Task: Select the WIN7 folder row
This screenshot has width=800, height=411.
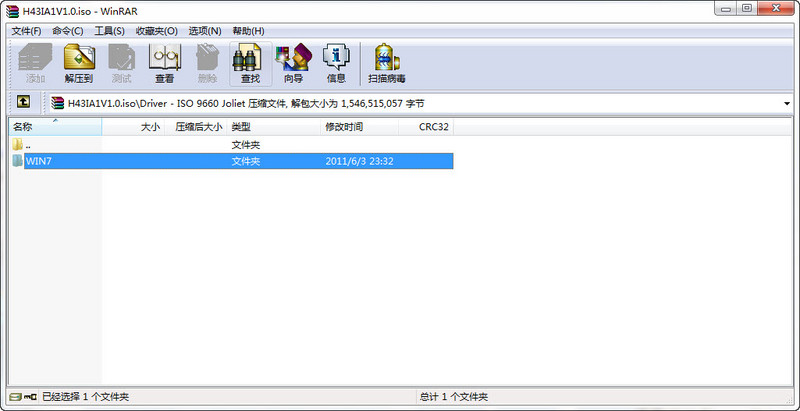Action: pyautogui.click(x=231, y=161)
